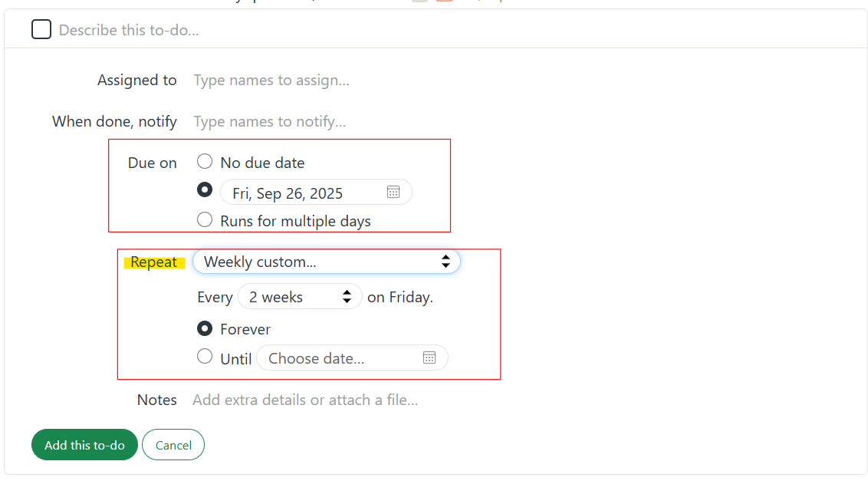Select the specific due date radio button
Viewport: 868px width, 481px height.
coord(205,189)
